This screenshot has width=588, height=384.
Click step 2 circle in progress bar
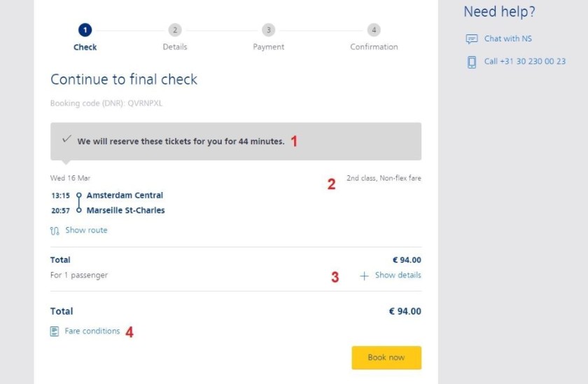(174, 30)
